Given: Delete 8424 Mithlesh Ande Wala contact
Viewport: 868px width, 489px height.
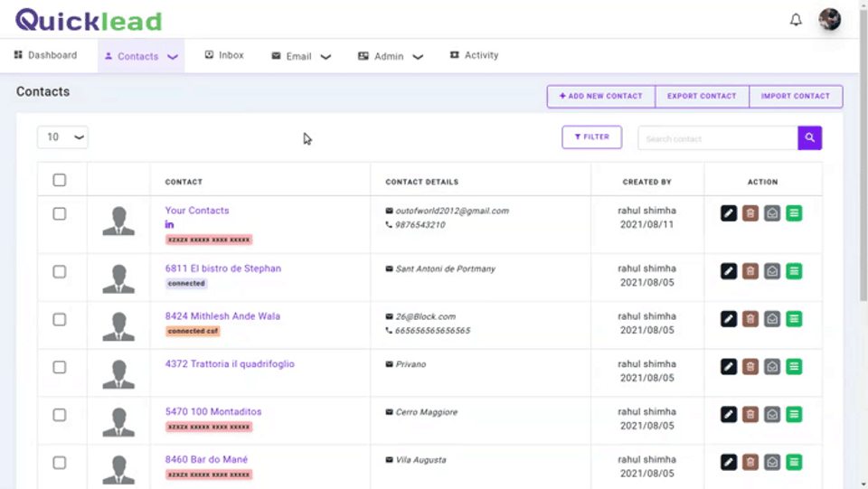Looking at the screenshot, I should pyautogui.click(x=750, y=319).
